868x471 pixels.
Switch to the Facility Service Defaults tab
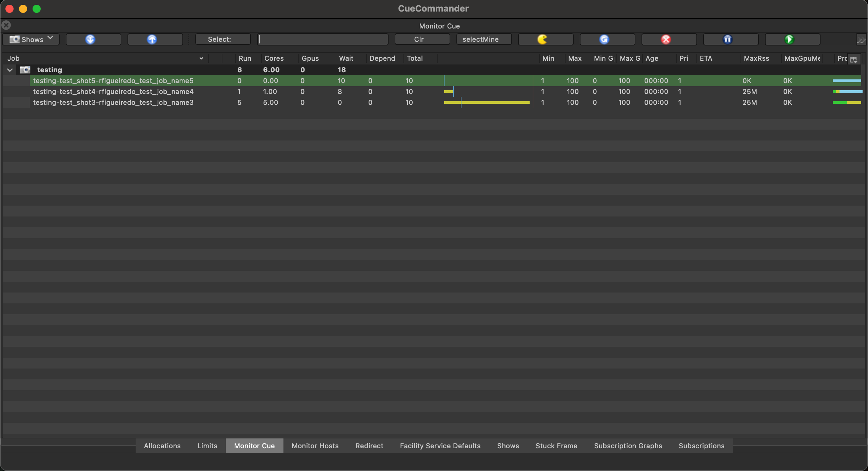(440, 446)
